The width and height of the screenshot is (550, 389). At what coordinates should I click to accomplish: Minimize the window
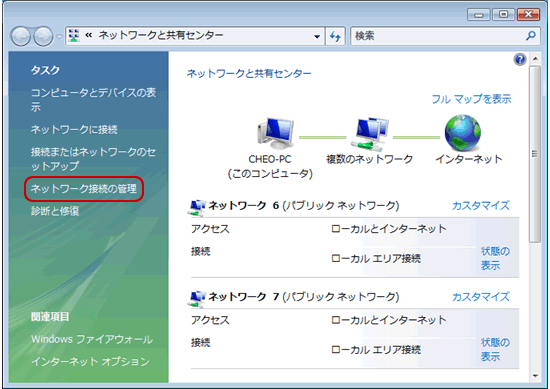(x=478, y=15)
